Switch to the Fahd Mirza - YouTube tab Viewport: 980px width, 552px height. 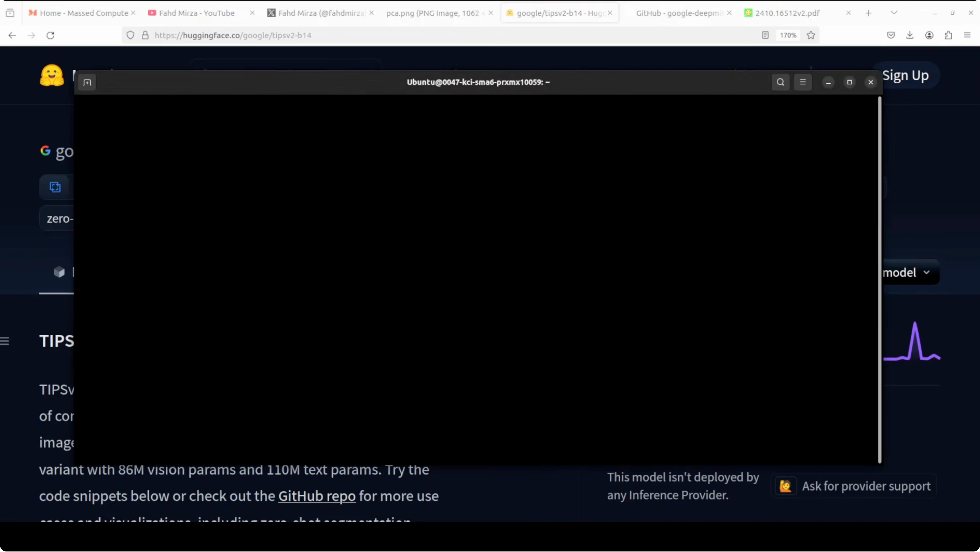(197, 13)
